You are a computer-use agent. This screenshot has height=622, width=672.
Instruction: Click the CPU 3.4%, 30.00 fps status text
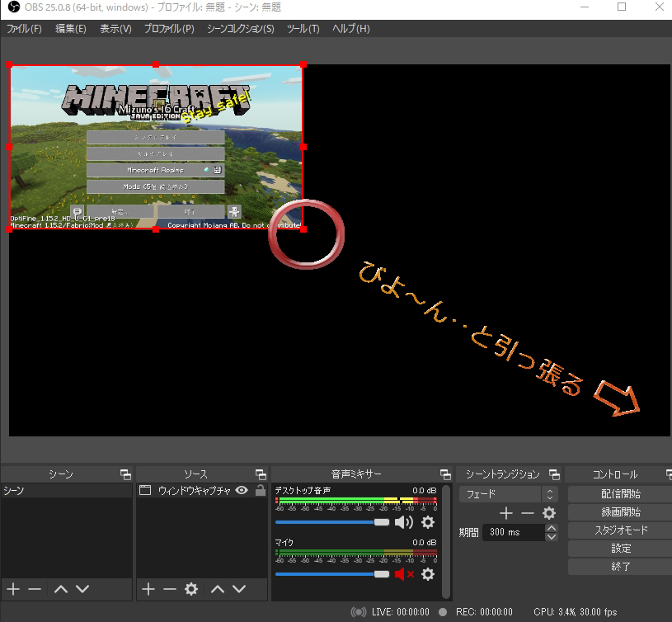[x=576, y=612]
